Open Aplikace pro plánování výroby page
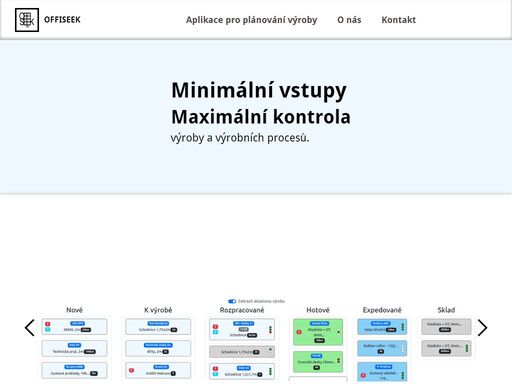This screenshot has width=512, height=384. (252, 20)
